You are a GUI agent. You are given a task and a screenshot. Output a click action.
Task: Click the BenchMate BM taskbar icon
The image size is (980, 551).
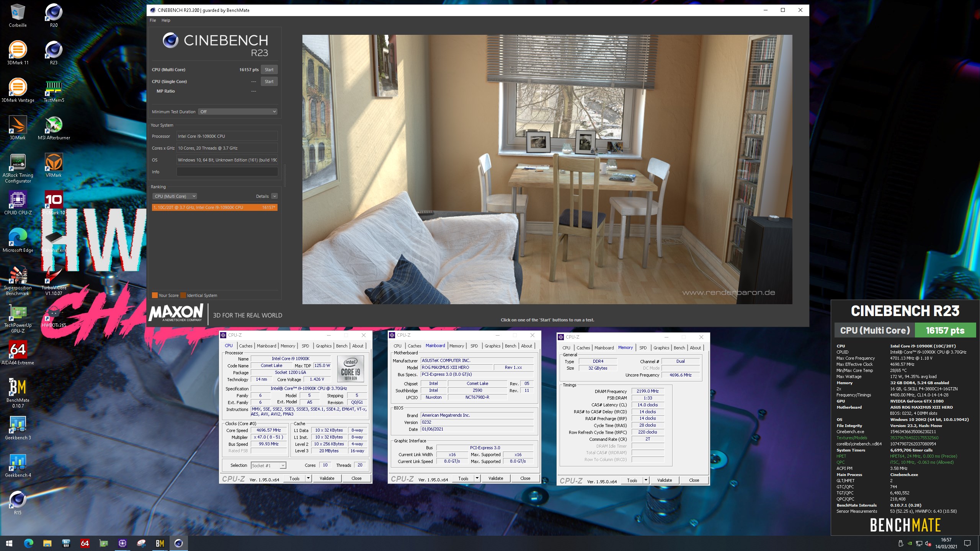160,543
